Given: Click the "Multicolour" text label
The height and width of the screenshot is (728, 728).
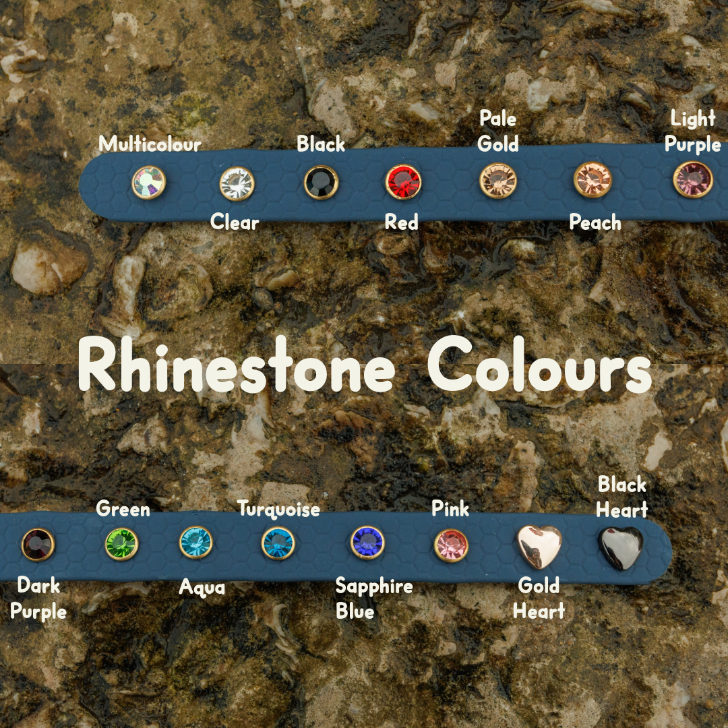Looking at the screenshot, I should click(x=150, y=144).
